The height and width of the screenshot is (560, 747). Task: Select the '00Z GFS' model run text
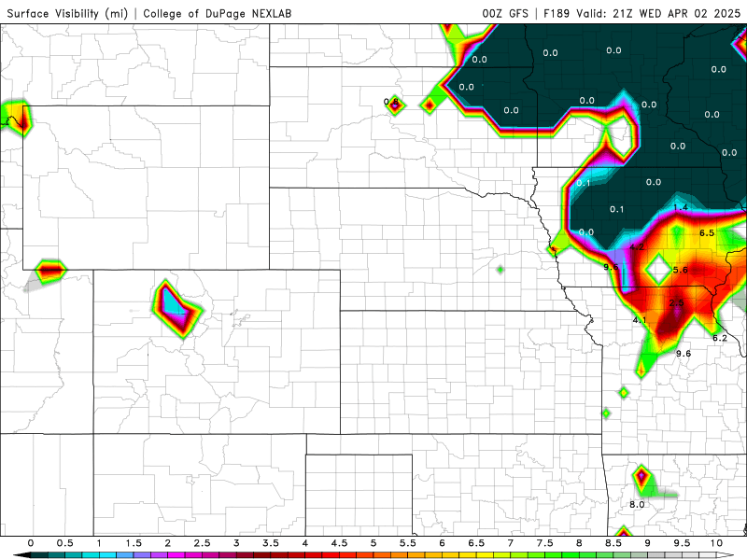coord(505,13)
